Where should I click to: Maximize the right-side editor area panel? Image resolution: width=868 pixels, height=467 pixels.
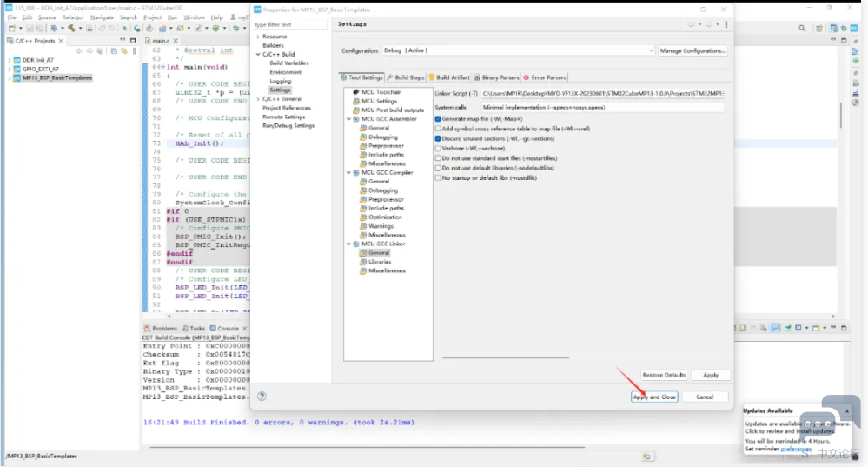coord(844,41)
